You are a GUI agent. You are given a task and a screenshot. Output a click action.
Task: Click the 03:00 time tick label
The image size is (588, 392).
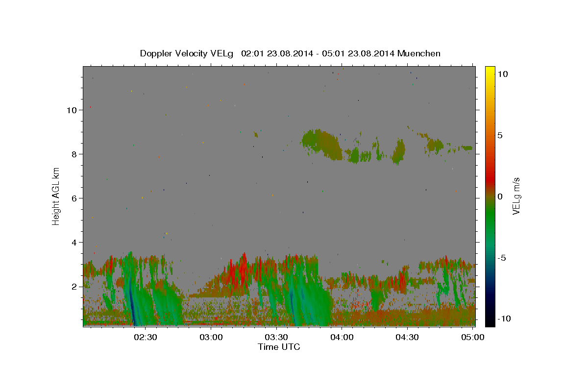tap(212, 337)
